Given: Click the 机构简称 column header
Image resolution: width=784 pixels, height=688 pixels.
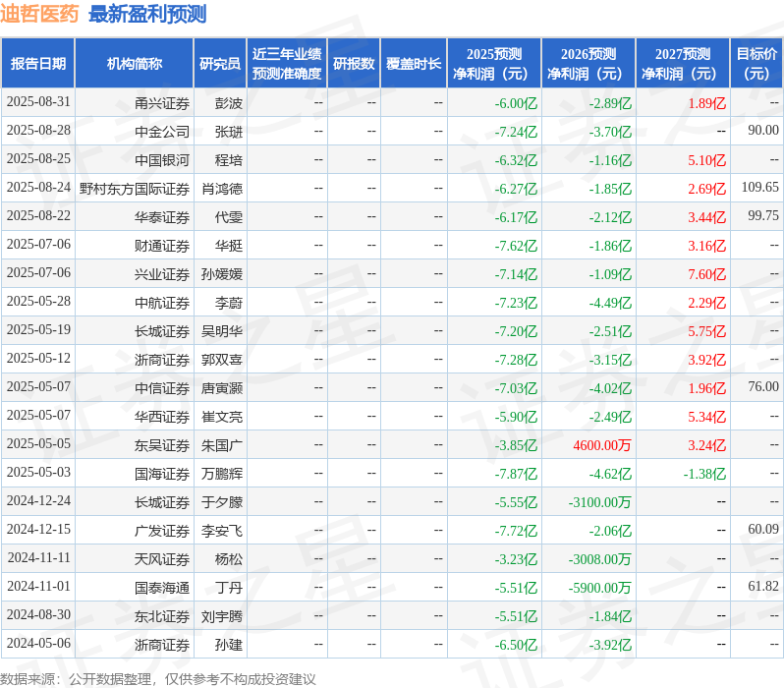Looking at the screenshot, I should click(134, 64).
